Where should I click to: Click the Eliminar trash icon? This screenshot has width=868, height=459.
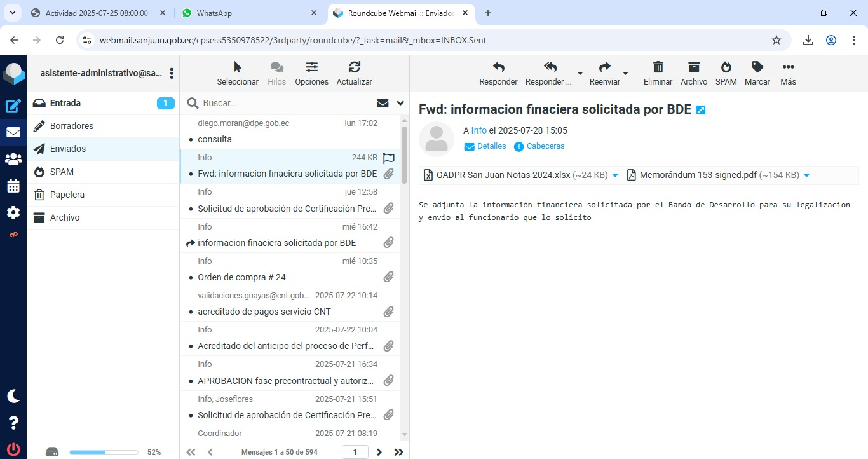pos(658,67)
